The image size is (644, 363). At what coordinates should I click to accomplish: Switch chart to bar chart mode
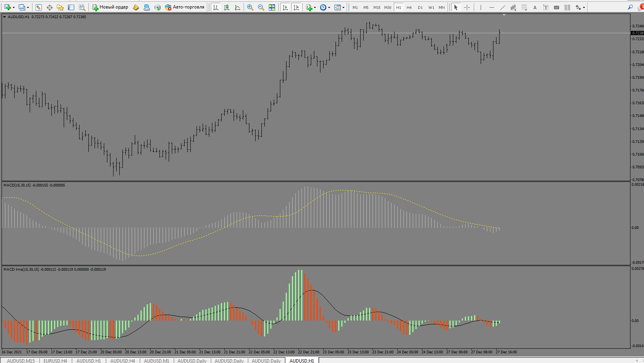tap(216, 7)
